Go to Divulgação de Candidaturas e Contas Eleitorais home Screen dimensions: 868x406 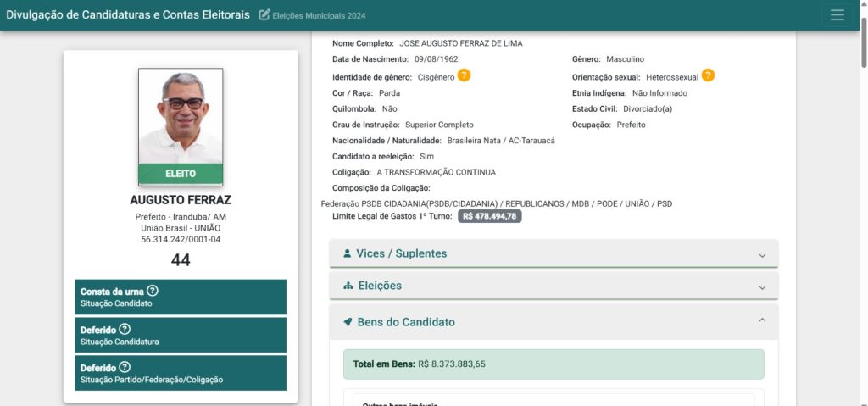[x=128, y=15]
